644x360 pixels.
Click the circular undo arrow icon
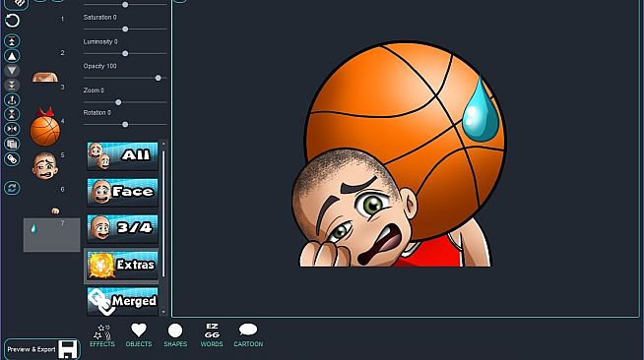pos(12,21)
